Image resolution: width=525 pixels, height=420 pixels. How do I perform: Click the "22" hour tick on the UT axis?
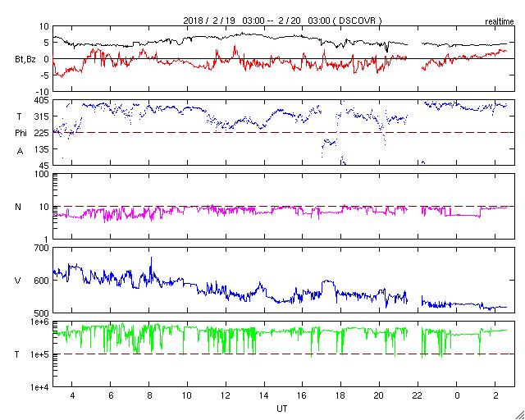coord(418,395)
